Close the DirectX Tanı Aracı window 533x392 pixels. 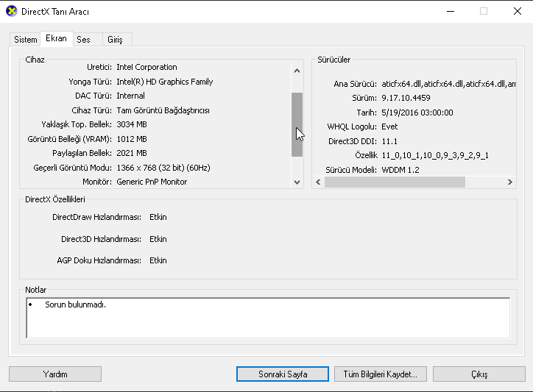517,11
